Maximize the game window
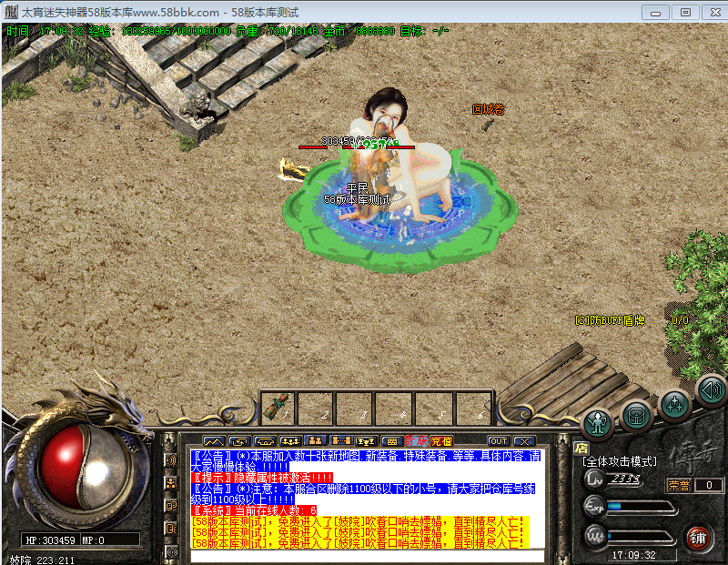This screenshot has height=565, width=728. tap(685, 13)
